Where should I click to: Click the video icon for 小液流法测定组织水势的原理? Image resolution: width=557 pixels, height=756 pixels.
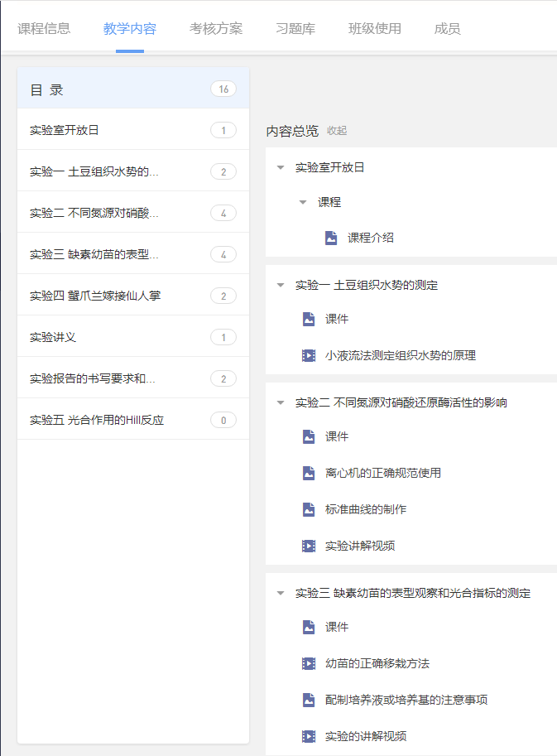pyautogui.click(x=309, y=356)
